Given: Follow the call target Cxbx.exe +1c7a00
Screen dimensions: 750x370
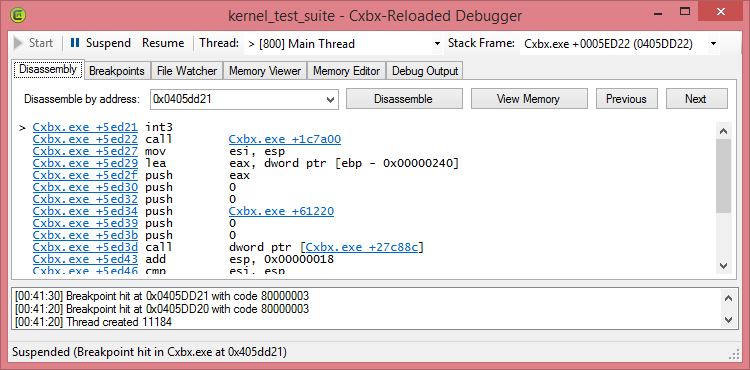Looking at the screenshot, I should coord(285,140).
